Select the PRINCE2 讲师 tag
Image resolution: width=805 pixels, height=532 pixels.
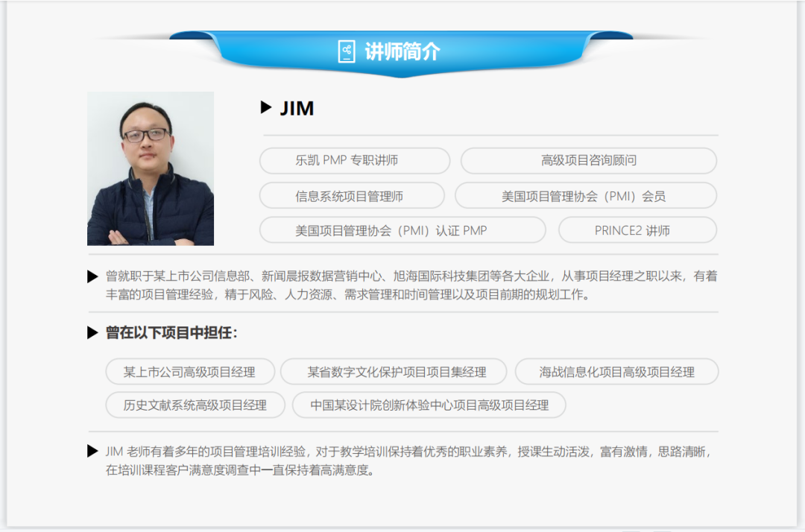(x=637, y=229)
